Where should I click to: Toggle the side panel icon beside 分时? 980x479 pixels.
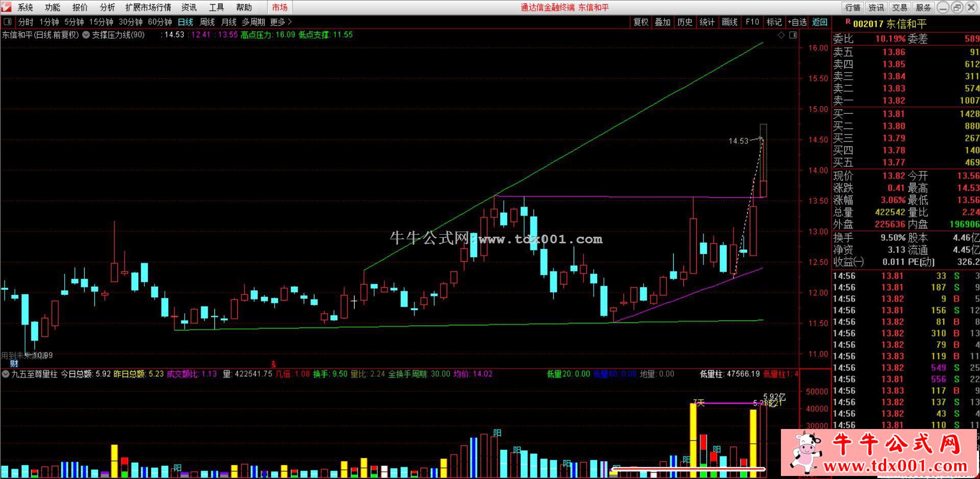point(8,22)
